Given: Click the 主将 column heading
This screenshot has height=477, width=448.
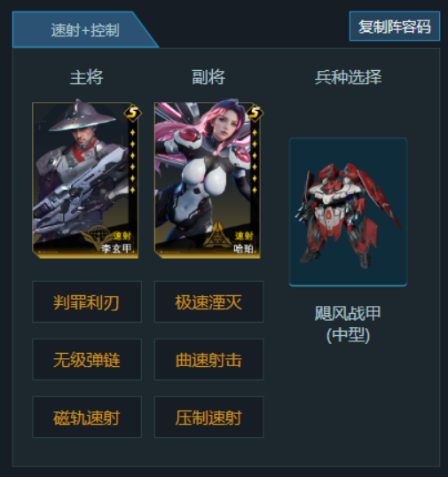Looking at the screenshot, I should click(87, 77).
